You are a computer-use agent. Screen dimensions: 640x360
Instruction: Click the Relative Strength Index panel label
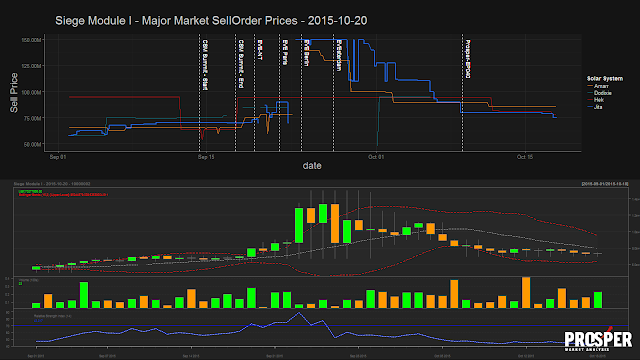(x=53, y=316)
